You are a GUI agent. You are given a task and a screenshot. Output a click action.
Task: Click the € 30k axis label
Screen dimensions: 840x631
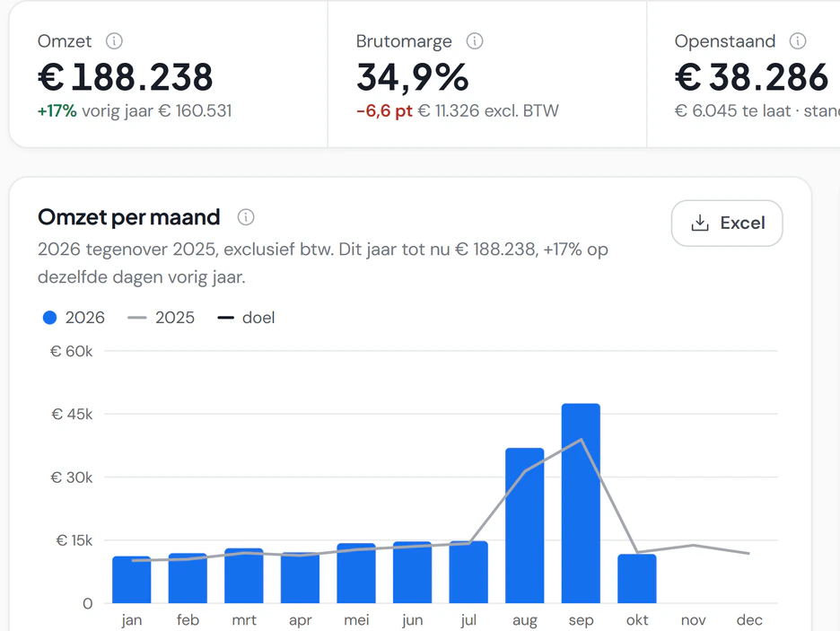point(71,478)
